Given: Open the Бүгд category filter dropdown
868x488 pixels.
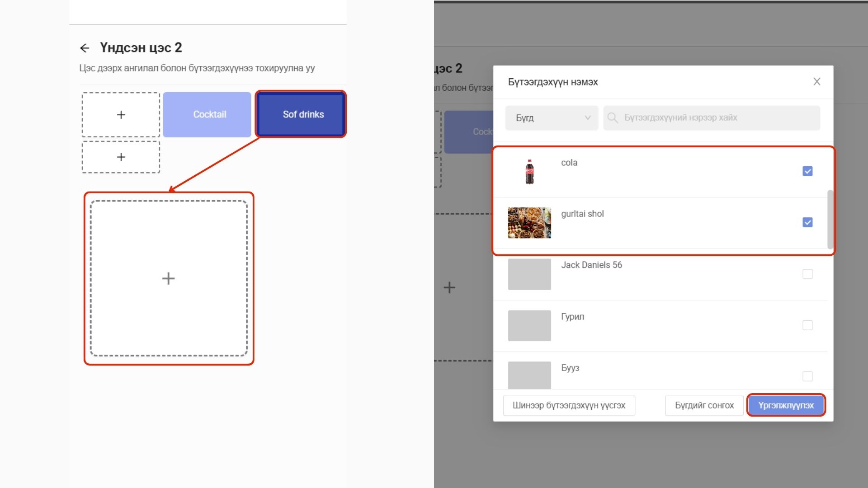Looking at the screenshot, I should 552,118.
